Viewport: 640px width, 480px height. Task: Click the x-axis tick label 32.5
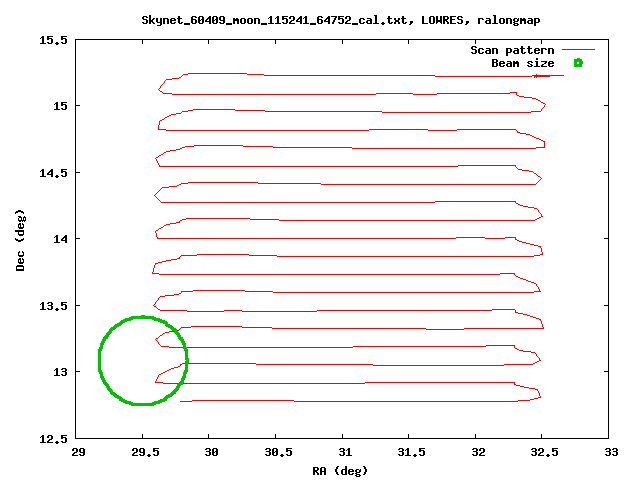(x=544, y=452)
